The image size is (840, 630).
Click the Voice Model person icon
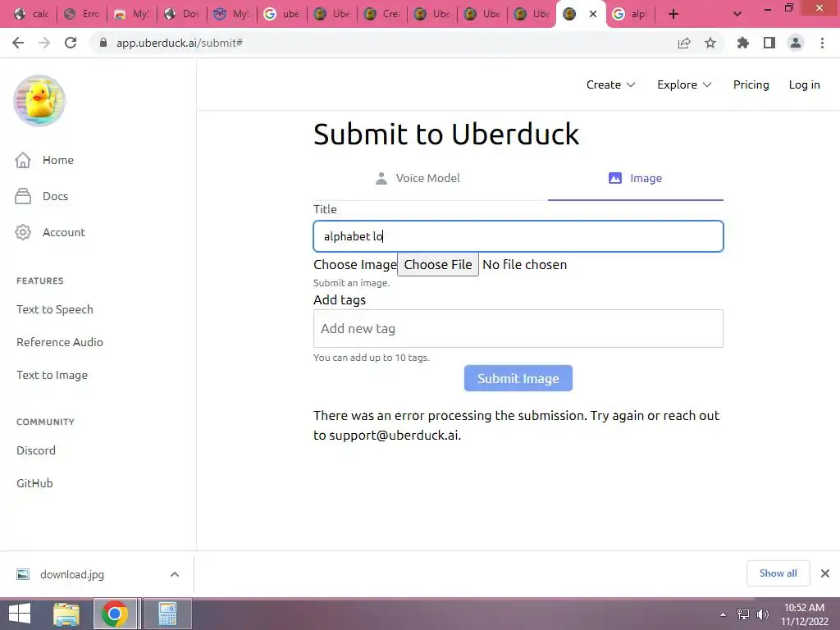tap(381, 178)
